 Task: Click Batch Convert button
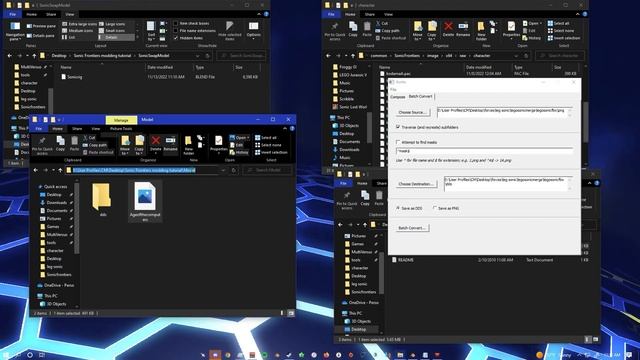tap(412, 228)
